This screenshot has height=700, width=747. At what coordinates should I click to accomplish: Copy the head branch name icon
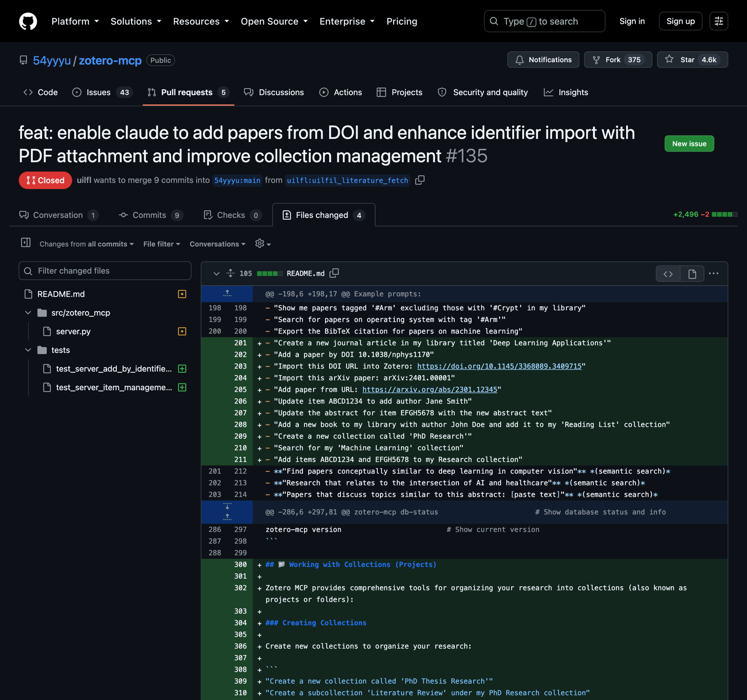420,180
